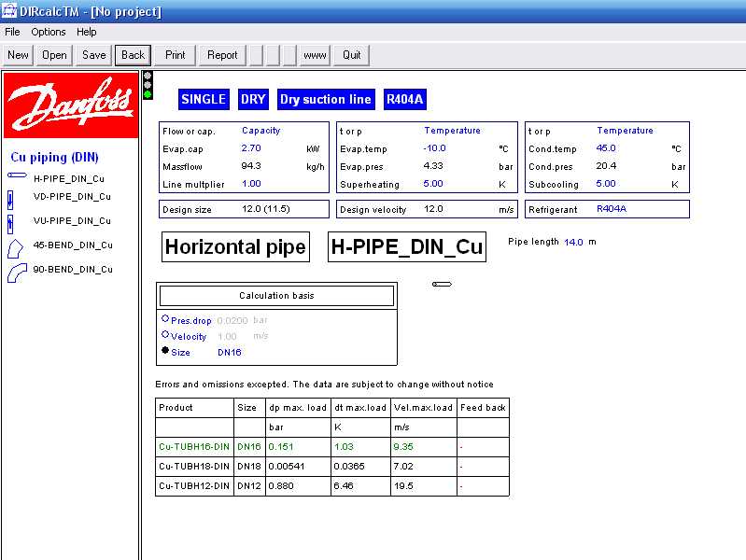
Task: Click the www toolbar button
Action: (315, 55)
